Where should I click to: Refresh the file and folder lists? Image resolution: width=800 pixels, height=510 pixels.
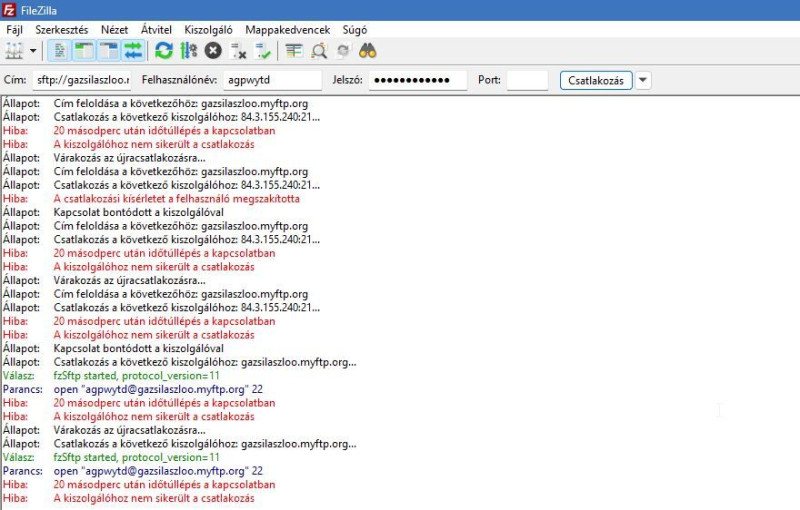tap(164, 51)
